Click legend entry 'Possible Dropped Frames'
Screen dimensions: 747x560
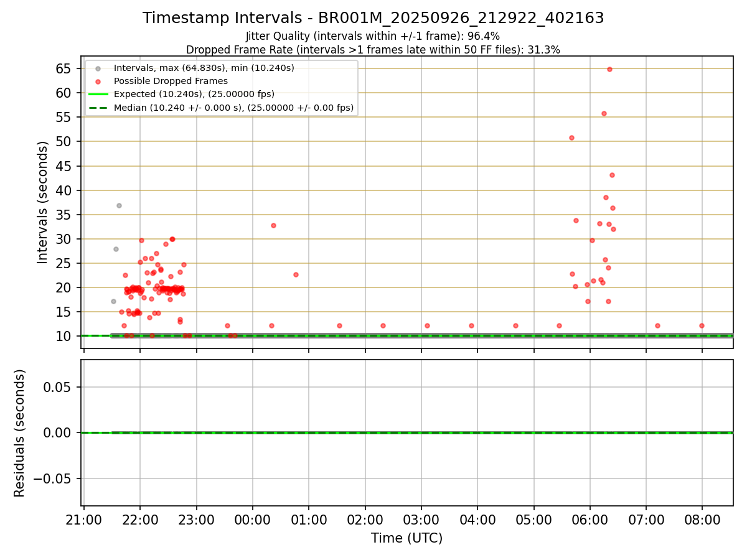(171, 81)
